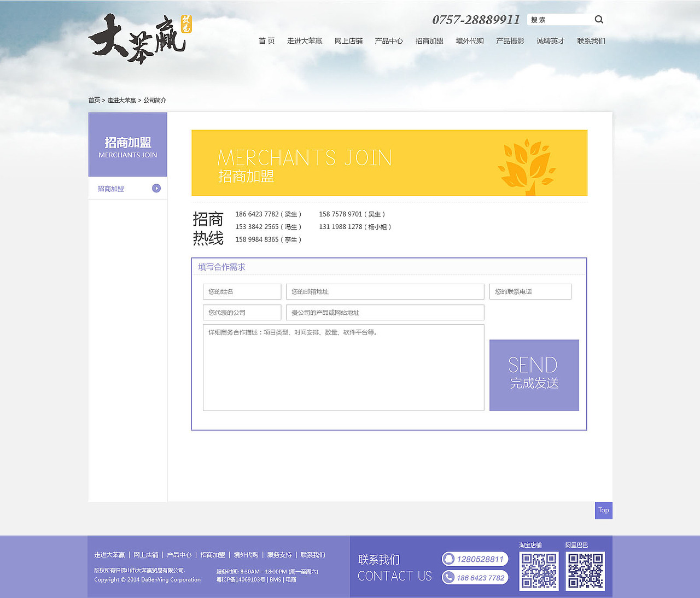Image resolution: width=700 pixels, height=598 pixels.
Task: Click the search magnifier icon
Action: click(x=599, y=19)
